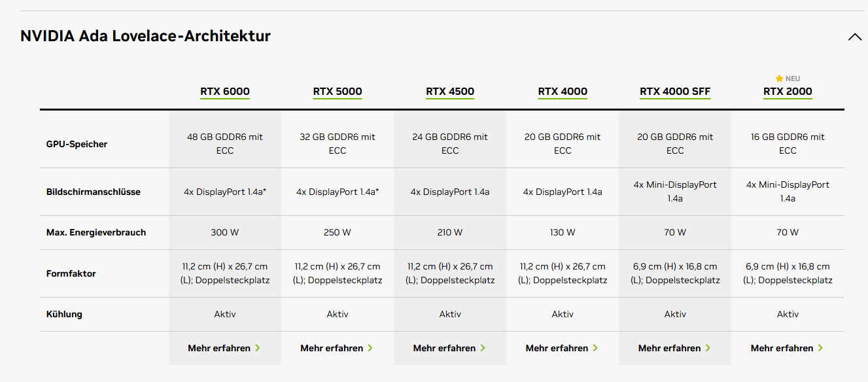Image resolution: width=868 pixels, height=382 pixels.
Task: Select the 250 W power value
Action: pos(338,232)
